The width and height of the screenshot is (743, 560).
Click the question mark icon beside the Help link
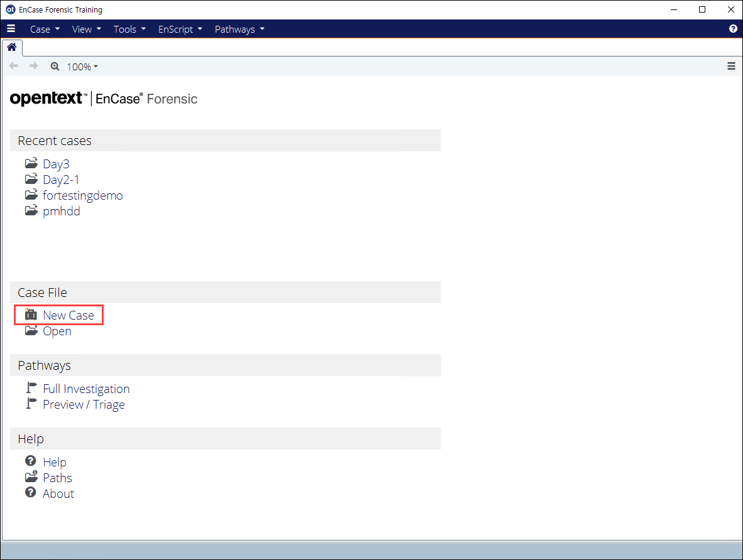(x=31, y=461)
